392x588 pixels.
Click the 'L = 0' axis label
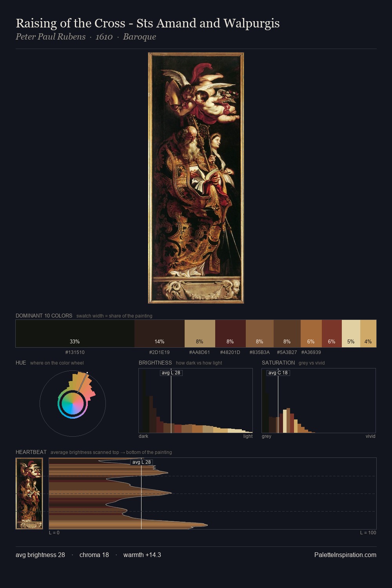[x=54, y=532]
